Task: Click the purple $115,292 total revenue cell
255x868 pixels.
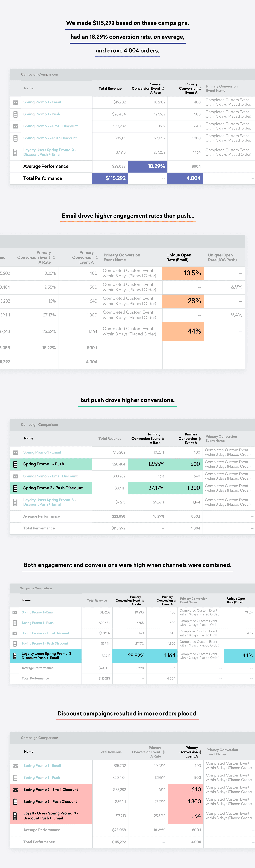Action: (x=110, y=178)
